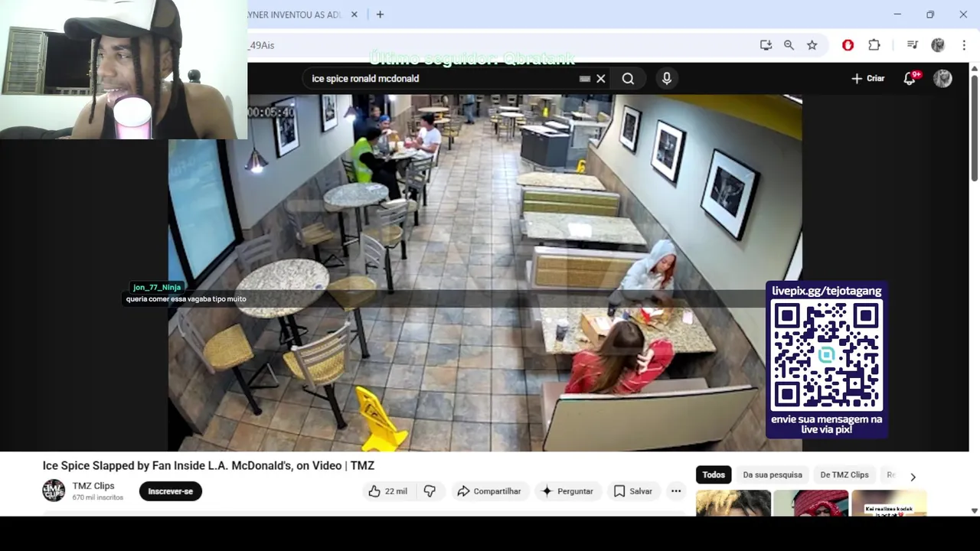Bookmark this page with the star icon
This screenshot has width=980, height=551.
coord(812,45)
